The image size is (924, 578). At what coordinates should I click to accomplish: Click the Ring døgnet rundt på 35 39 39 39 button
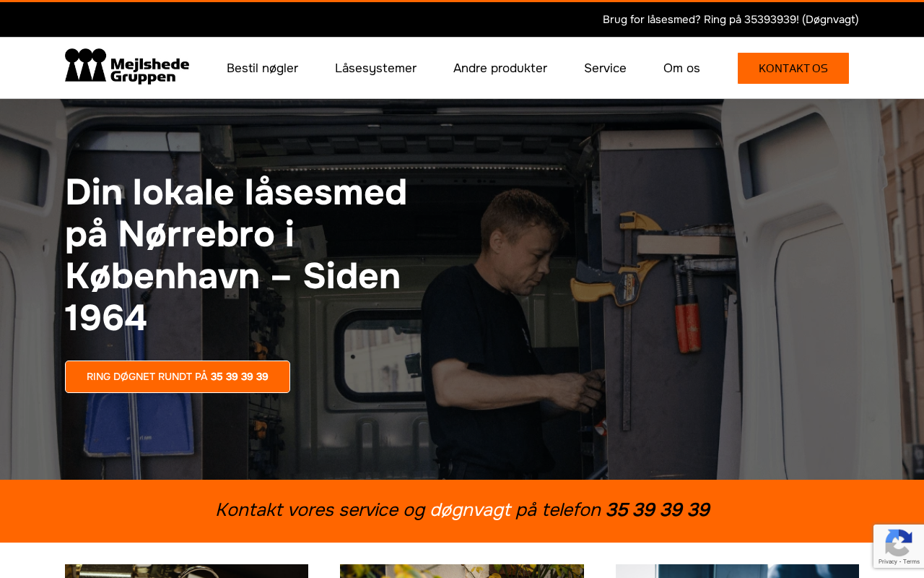[x=178, y=376]
